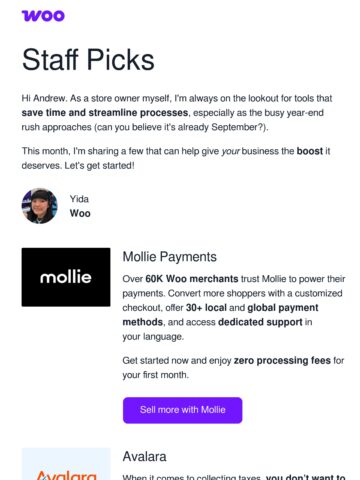Click the bold Woo label under Yida
Image resolution: width=360 pixels, height=480 pixels.
coord(80,213)
